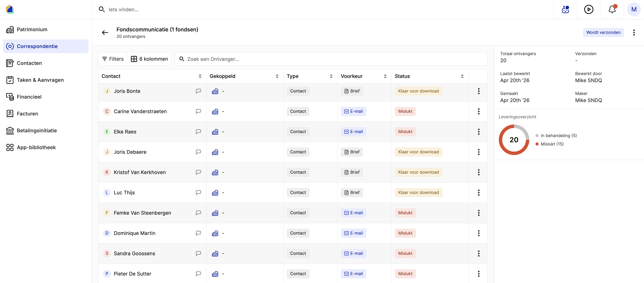
Task: Select contact Pieter De Sutter
Action: 132,274
